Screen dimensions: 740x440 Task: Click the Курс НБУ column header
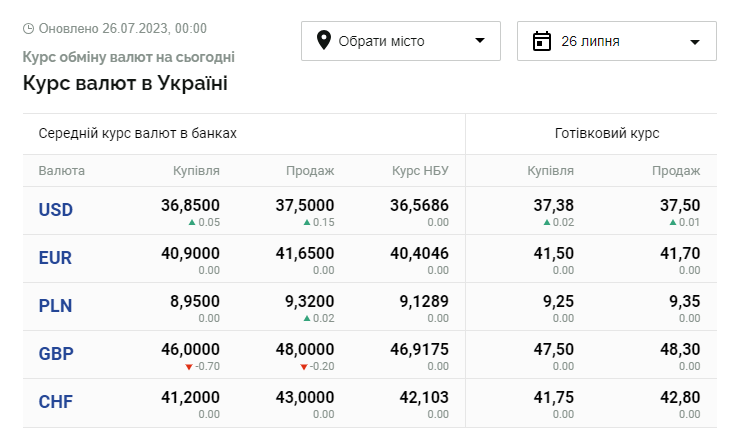coord(420,171)
